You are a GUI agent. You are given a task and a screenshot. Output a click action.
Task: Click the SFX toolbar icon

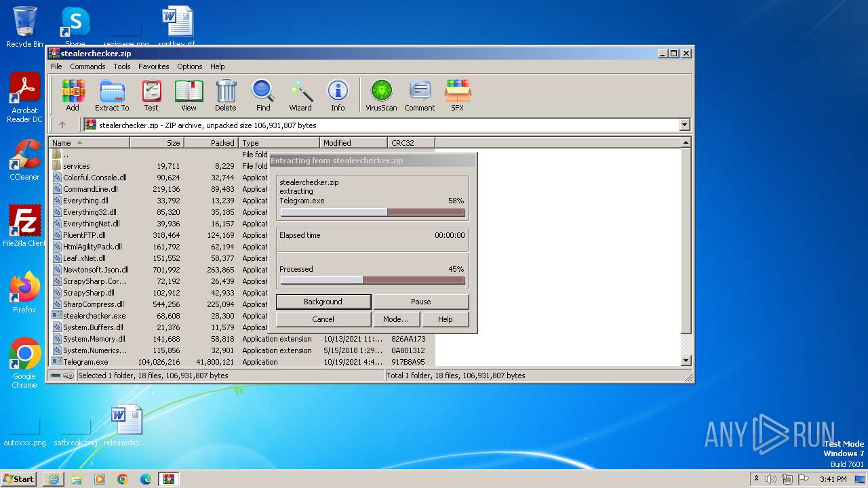(458, 95)
